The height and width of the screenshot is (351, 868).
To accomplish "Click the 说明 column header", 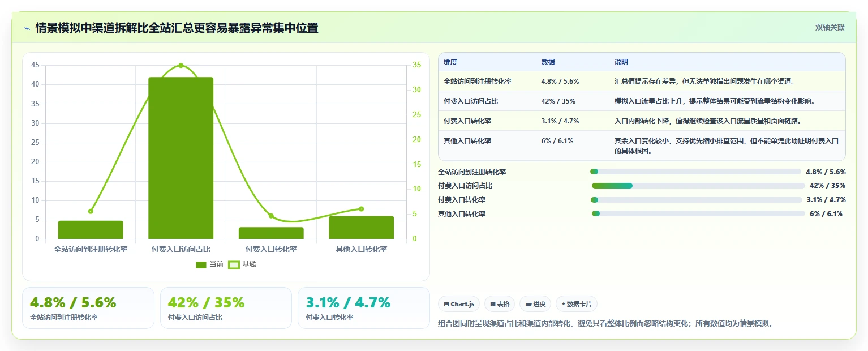I will click(x=621, y=62).
